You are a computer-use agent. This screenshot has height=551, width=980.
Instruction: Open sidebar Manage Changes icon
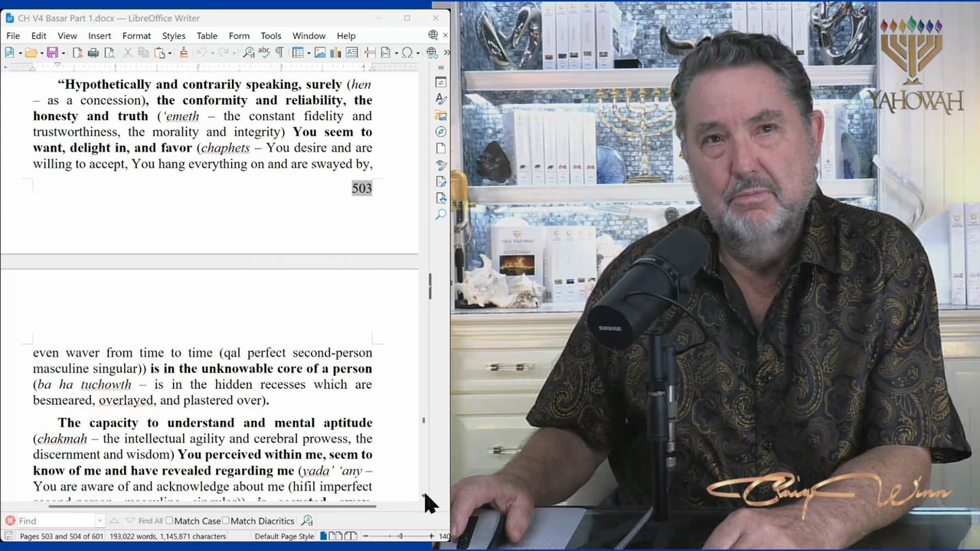(441, 182)
